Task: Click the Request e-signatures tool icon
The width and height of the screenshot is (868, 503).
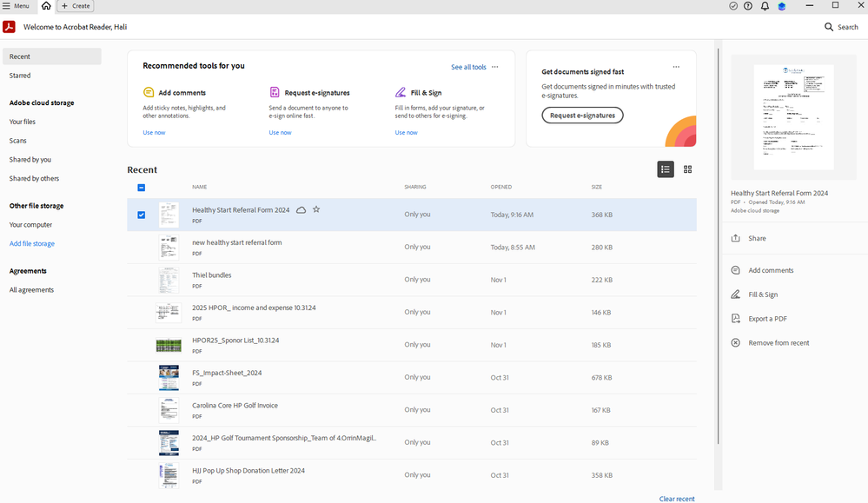Action: pos(275,92)
